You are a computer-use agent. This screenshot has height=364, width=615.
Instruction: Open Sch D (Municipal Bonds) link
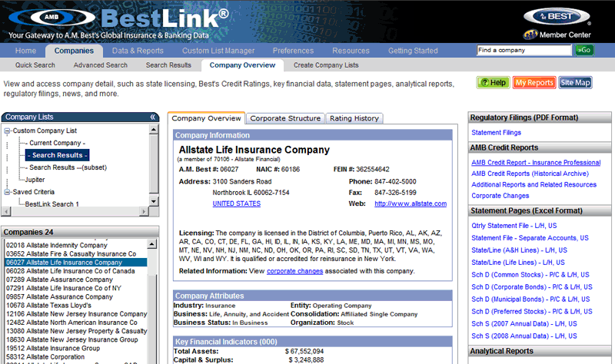click(x=530, y=299)
